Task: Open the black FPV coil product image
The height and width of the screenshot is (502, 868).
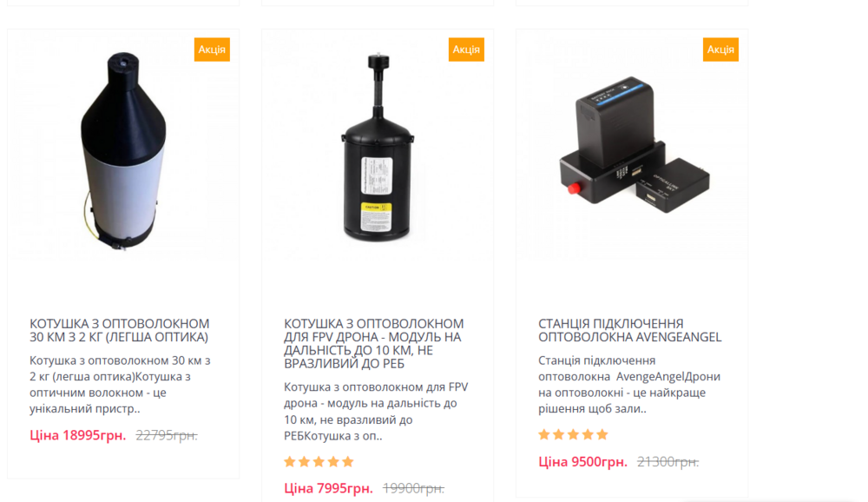Action: click(378, 147)
